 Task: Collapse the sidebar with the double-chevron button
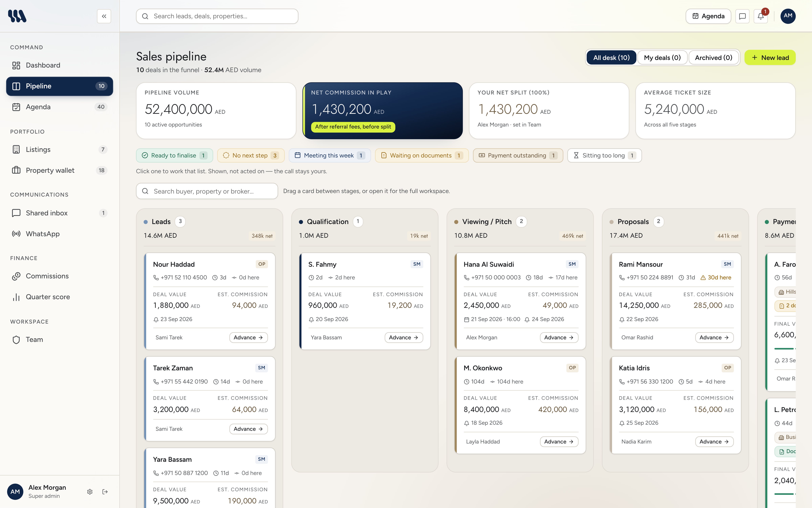(104, 16)
